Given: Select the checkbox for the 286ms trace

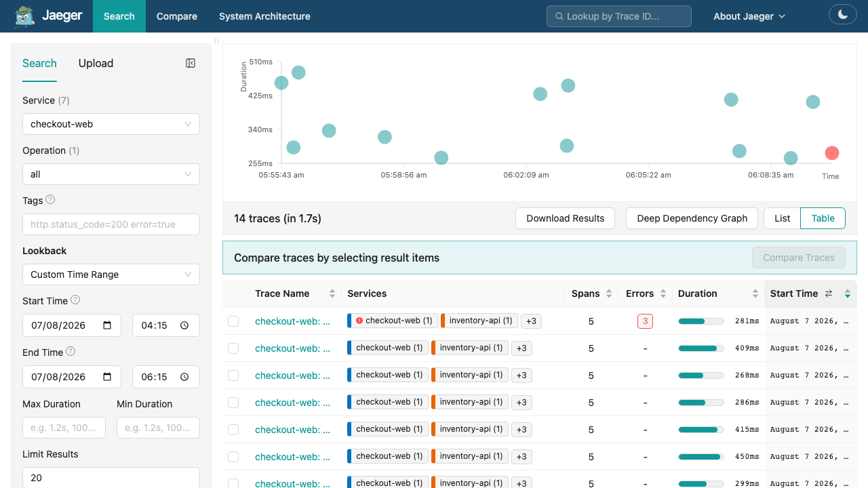Looking at the screenshot, I should 233,403.
